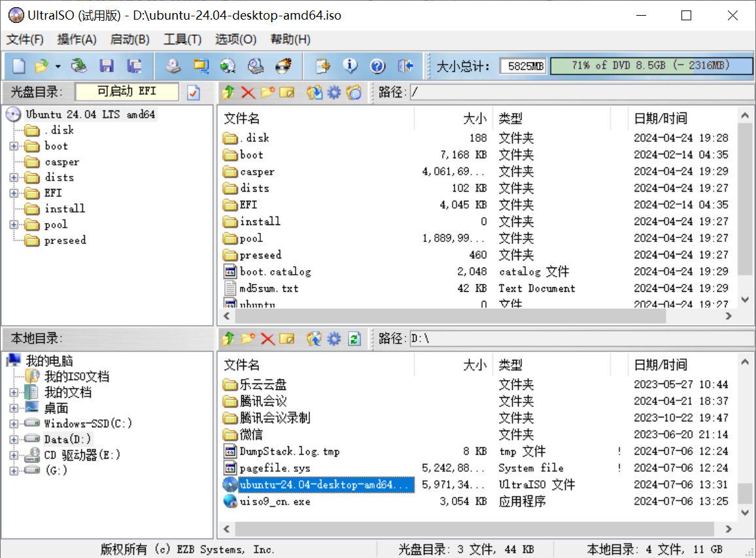Click gear properties icon in local pane
This screenshot has width=756, height=558.
point(334,339)
